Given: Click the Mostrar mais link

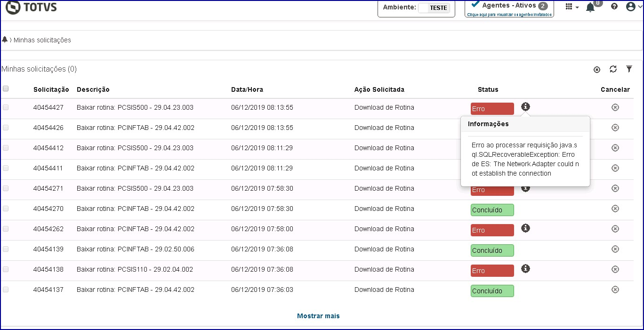Looking at the screenshot, I should [x=318, y=316].
